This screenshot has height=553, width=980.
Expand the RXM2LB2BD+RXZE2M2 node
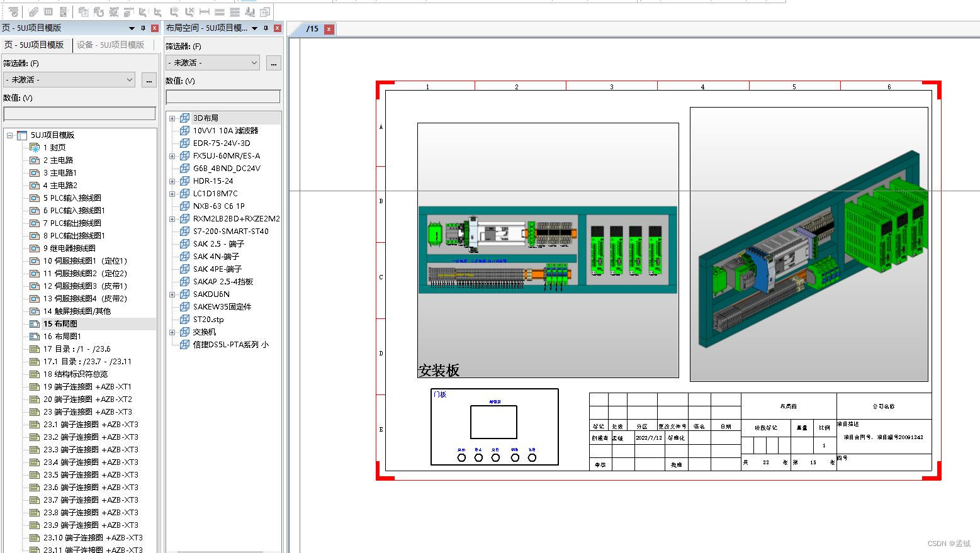[172, 219]
